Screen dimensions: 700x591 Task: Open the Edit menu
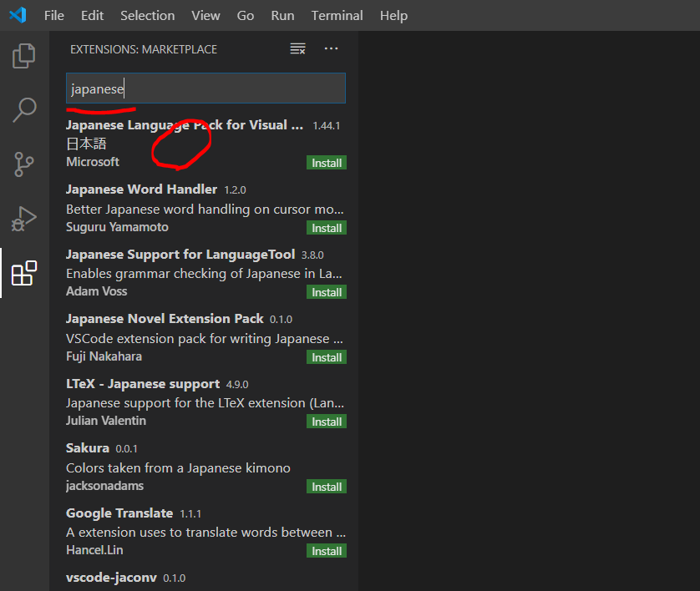point(92,16)
